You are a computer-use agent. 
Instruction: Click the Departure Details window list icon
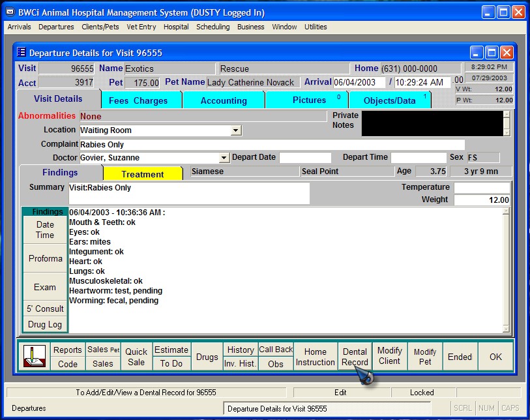point(22,52)
